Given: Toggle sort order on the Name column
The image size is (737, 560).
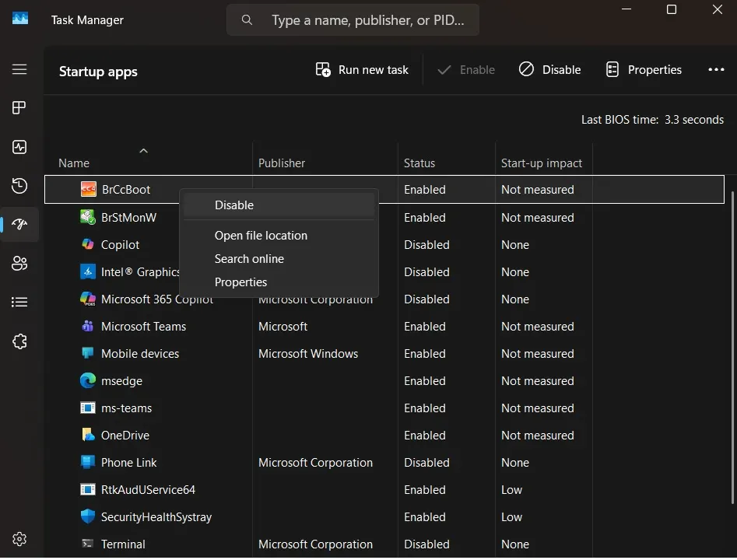Looking at the screenshot, I should 73,163.
